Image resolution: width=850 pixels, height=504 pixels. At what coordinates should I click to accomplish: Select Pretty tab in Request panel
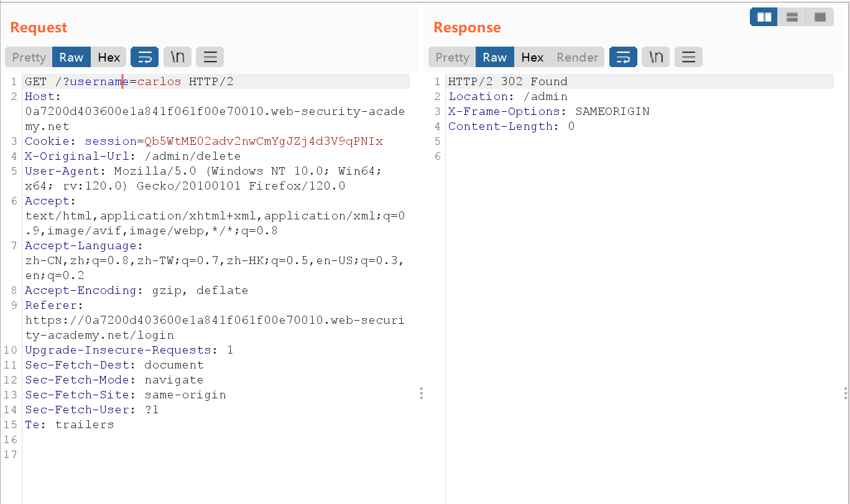[x=29, y=57]
